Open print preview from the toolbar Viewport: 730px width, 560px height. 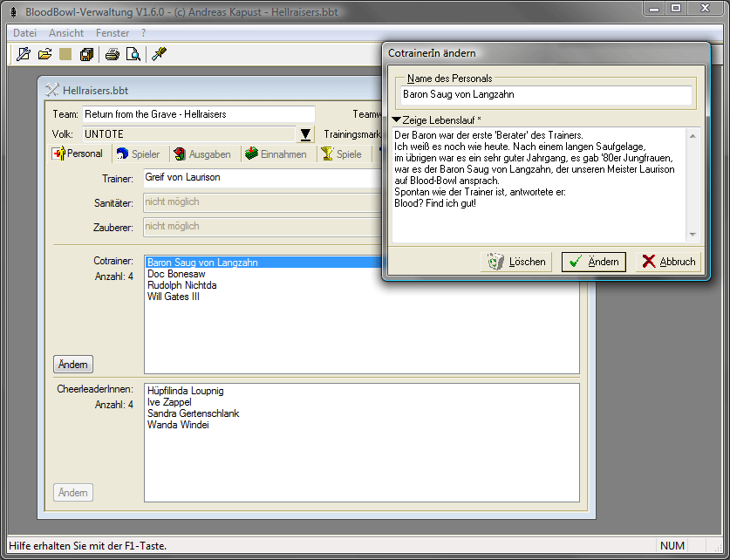pos(133,54)
